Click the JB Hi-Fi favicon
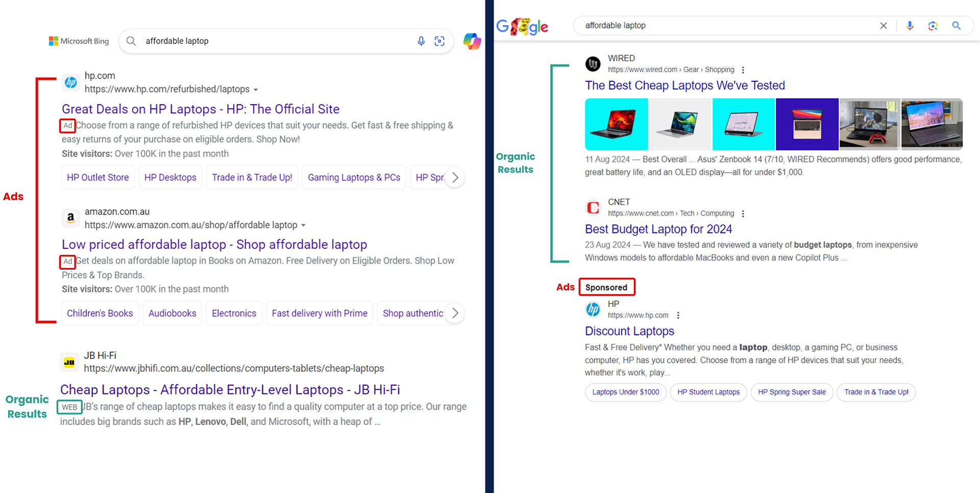 tap(69, 362)
